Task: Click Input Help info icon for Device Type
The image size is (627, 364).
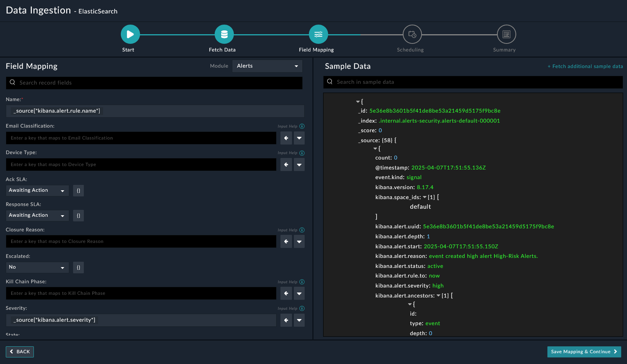Action: (x=302, y=153)
